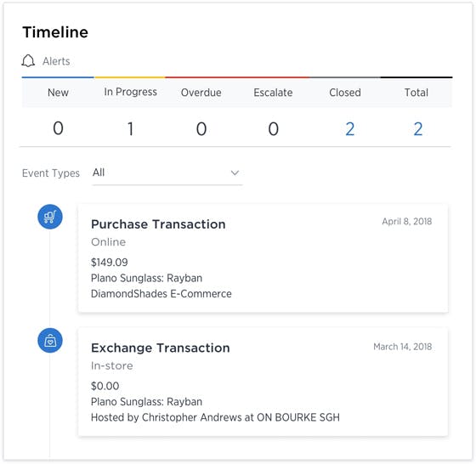Select the Overdue column header
476x464 pixels.
coord(201,93)
